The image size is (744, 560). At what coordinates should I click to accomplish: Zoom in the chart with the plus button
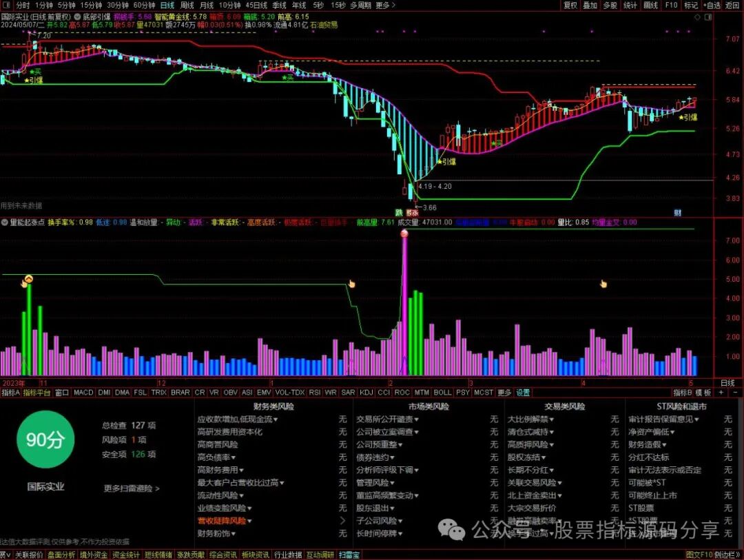[x=722, y=393]
